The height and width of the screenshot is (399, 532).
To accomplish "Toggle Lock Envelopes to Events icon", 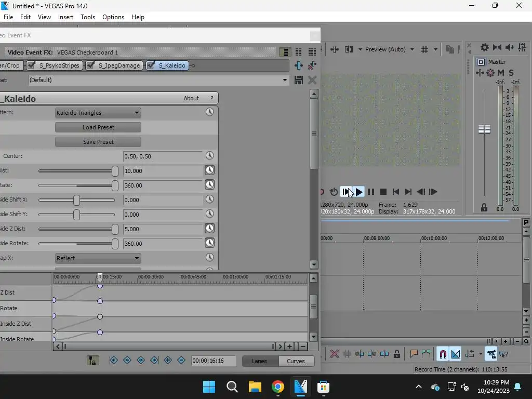I will (x=491, y=354).
